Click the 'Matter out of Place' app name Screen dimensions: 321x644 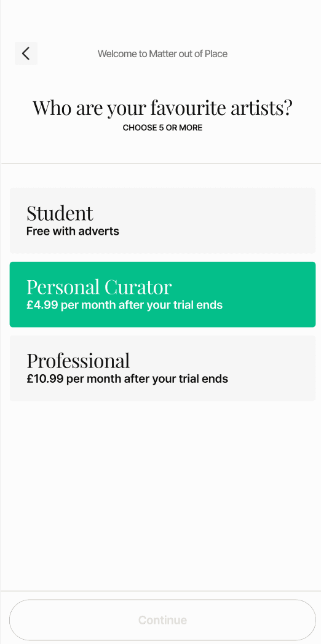188,54
